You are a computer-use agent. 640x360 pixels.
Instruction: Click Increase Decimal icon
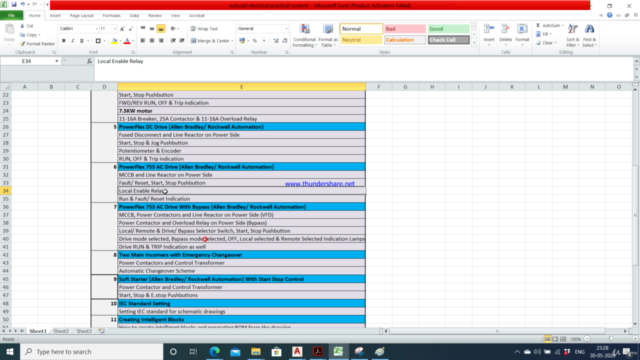pyautogui.click(x=276, y=41)
